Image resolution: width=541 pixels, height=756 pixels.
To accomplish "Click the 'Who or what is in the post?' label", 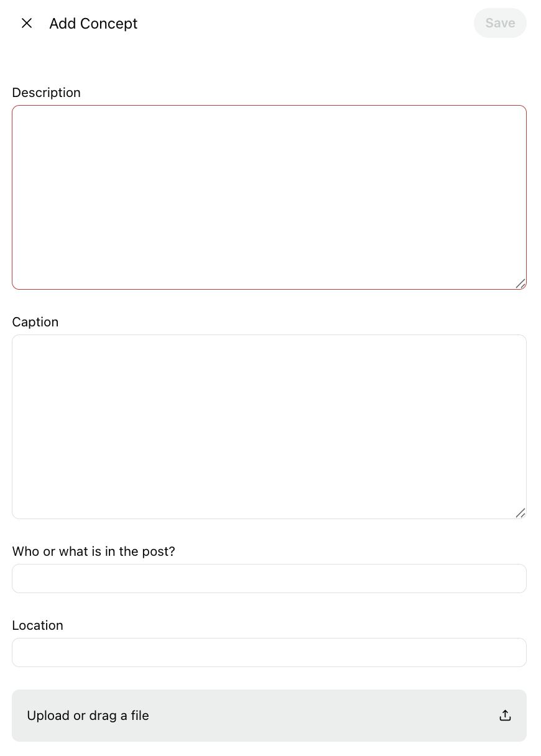I will pyautogui.click(x=94, y=551).
